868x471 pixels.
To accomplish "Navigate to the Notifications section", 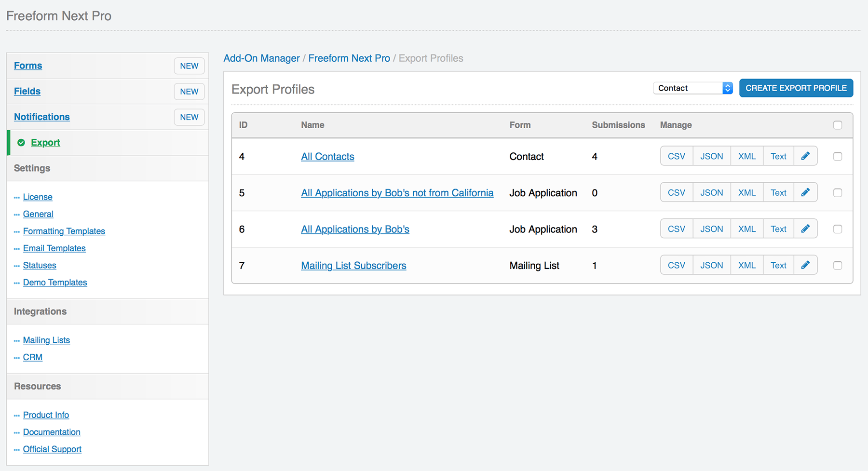I will 41,117.
